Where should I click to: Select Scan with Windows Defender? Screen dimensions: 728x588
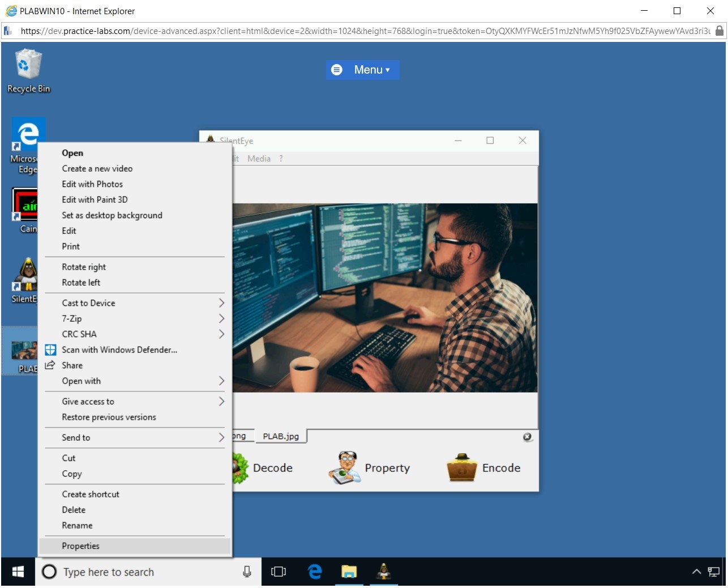coord(119,350)
